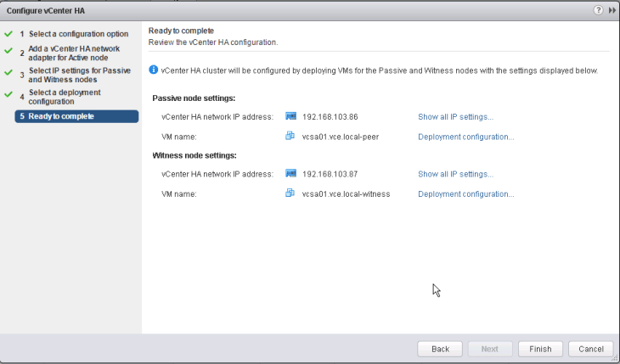Click the vcsa01.vce.local-witness VM icon
This screenshot has height=364, width=620.
coord(290,193)
